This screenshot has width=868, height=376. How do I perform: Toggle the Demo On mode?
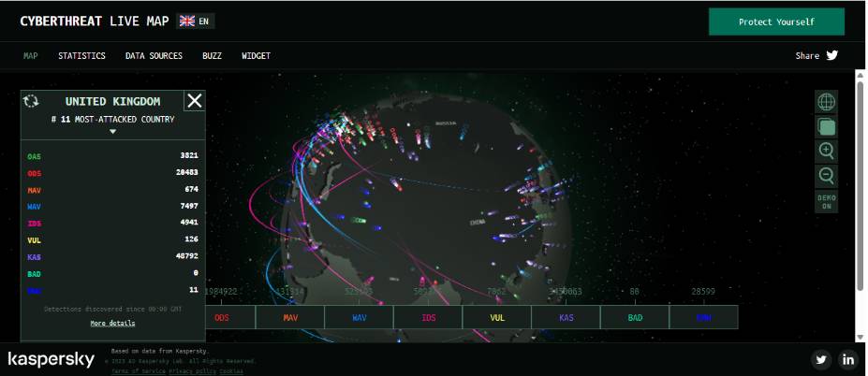click(826, 202)
